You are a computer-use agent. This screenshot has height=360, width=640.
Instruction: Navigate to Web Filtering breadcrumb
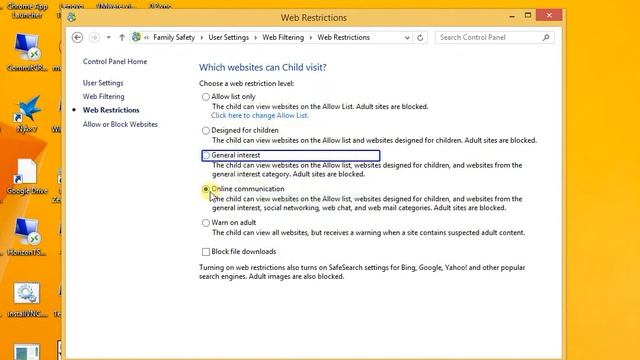click(283, 38)
